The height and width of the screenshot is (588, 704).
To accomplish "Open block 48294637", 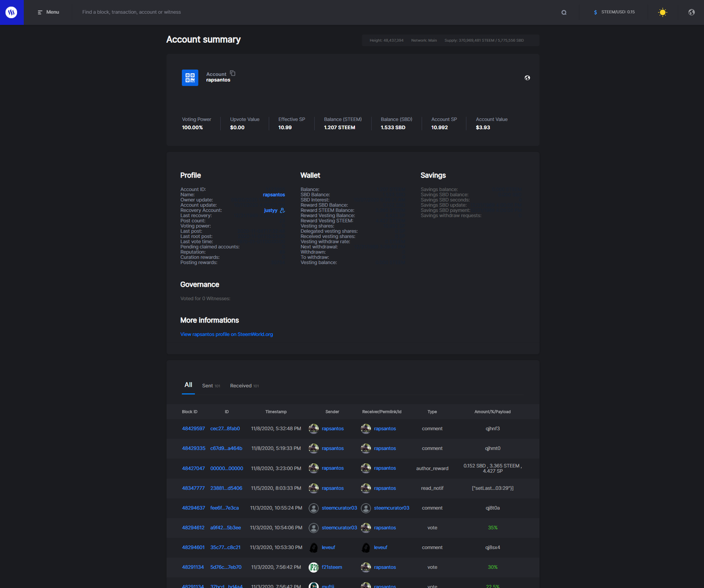I will point(194,508).
